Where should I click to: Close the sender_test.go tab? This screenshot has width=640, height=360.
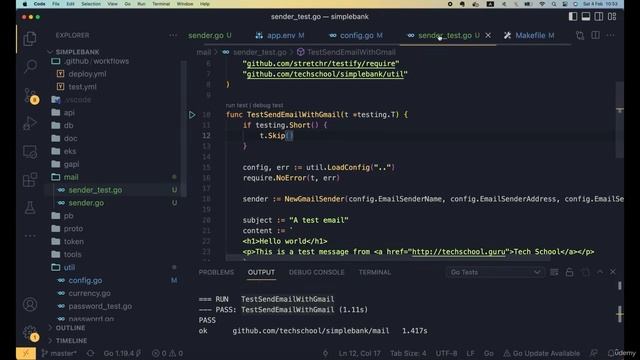[x=488, y=36]
